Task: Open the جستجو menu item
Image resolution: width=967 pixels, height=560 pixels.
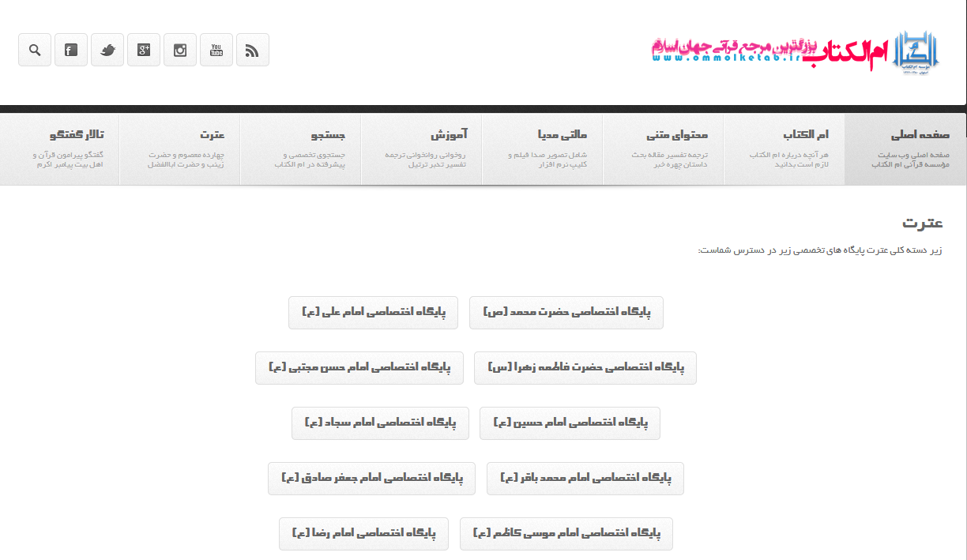Action: 300,149
